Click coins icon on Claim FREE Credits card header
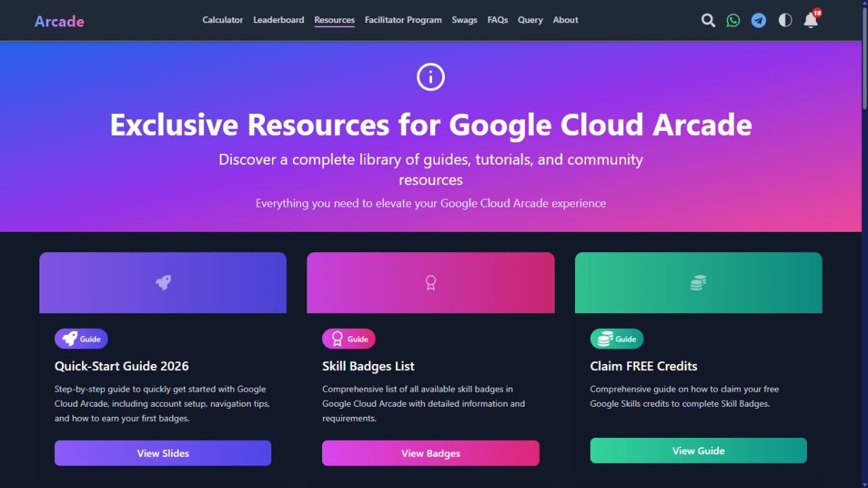This screenshot has width=868, height=488. coord(698,283)
